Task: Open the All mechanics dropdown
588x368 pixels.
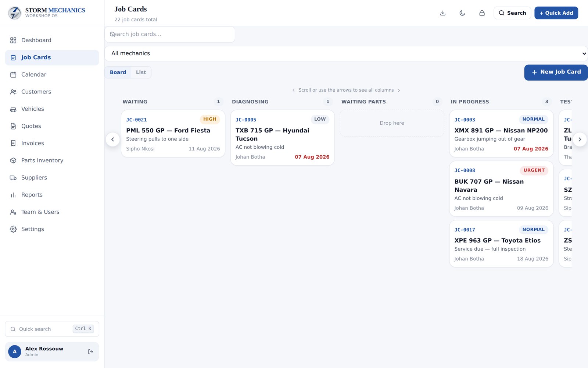Action: [x=346, y=53]
